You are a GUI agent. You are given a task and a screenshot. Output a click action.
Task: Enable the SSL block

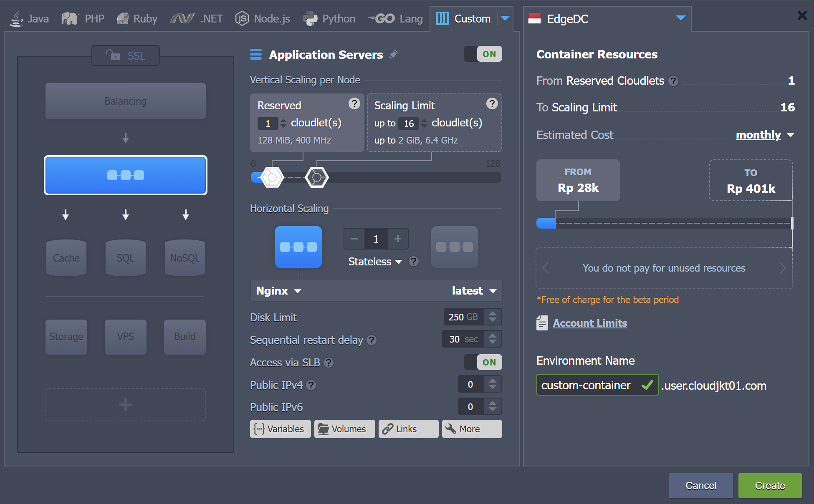click(x=126, y=55)
